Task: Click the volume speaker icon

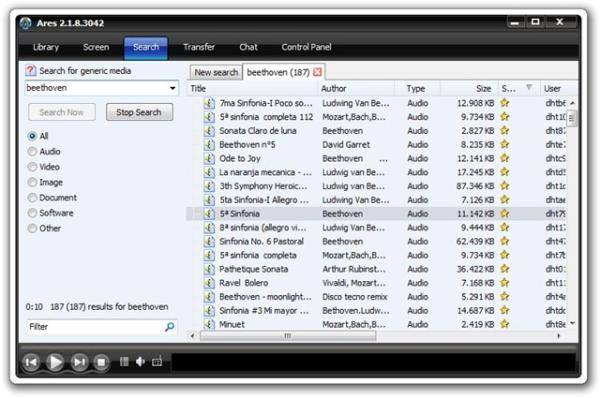Action: coord(140,362)
